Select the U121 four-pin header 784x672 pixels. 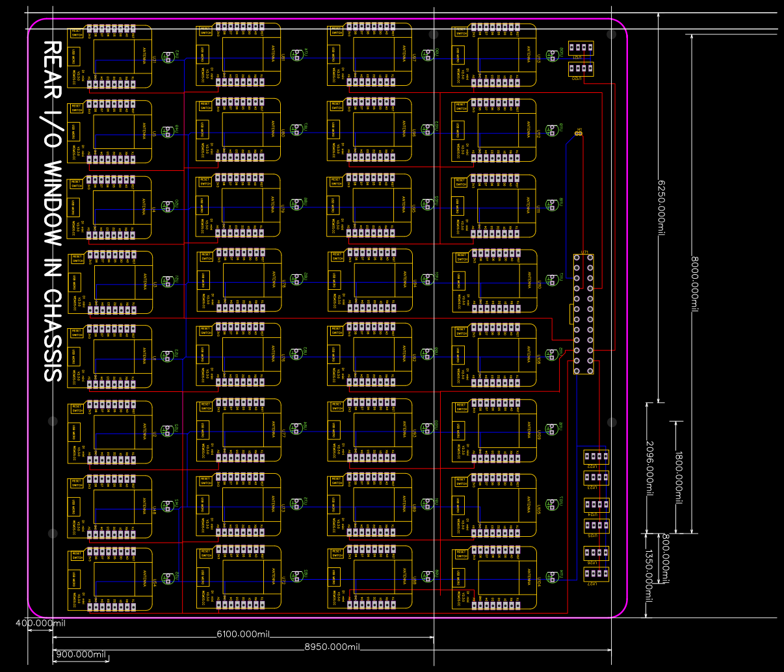581,47
